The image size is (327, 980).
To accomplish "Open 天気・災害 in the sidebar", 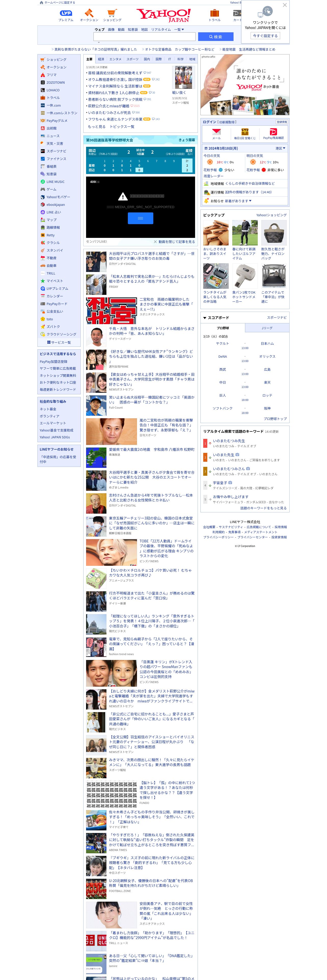I will click(55, 143).
